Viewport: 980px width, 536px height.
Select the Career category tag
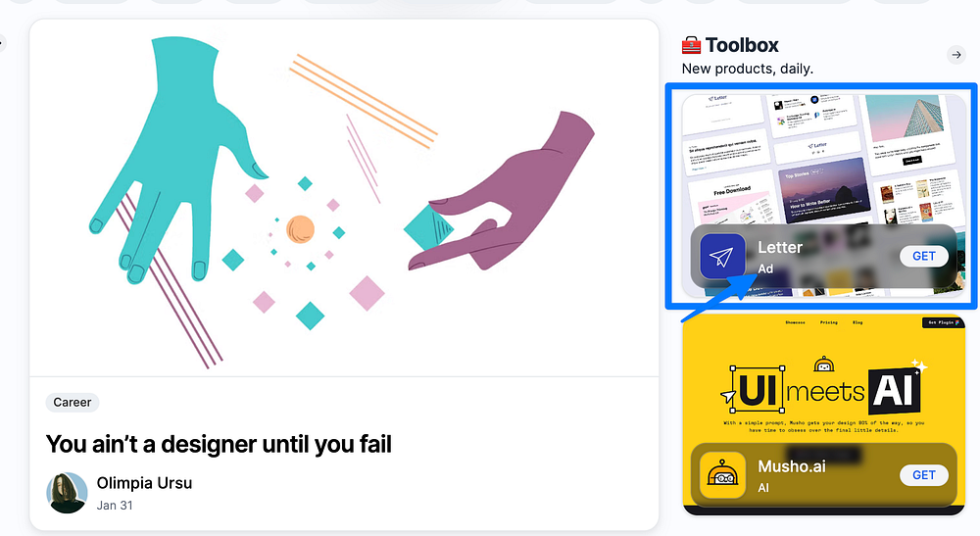point(73,403)
